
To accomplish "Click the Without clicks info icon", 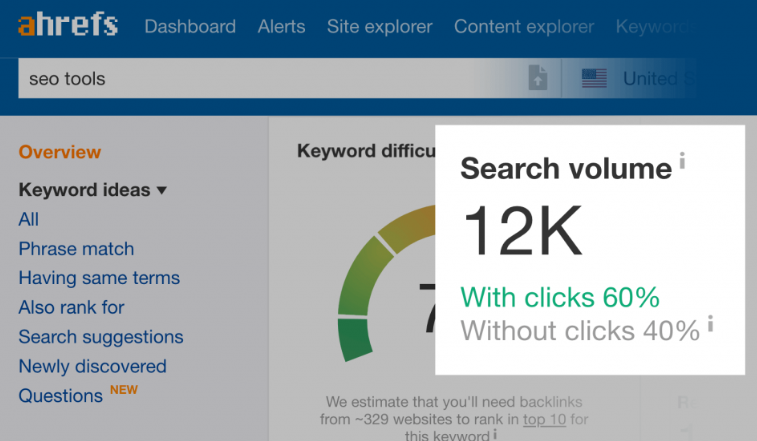I will (x=710, y=323).
